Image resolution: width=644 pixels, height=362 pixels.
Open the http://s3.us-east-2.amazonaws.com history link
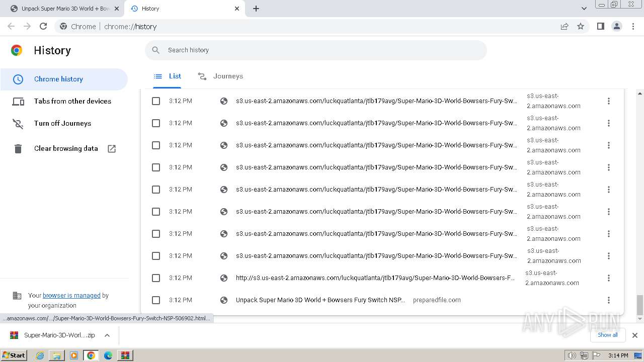(375, 278)
